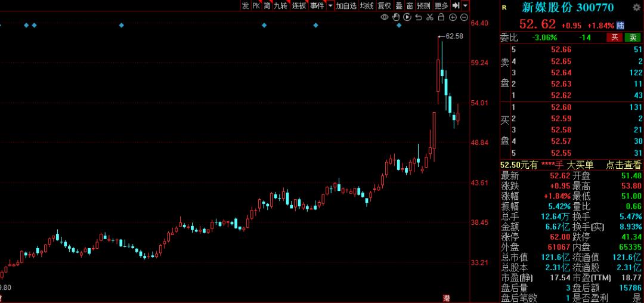Click the 62.58 high price label
This screenshot has height=303, width=644.
pyautogui.click(x=454, y=36)
